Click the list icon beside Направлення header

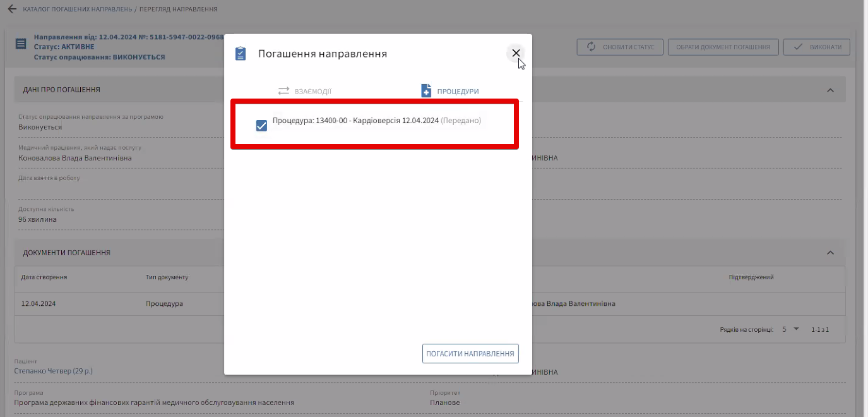tap(21, 44)
